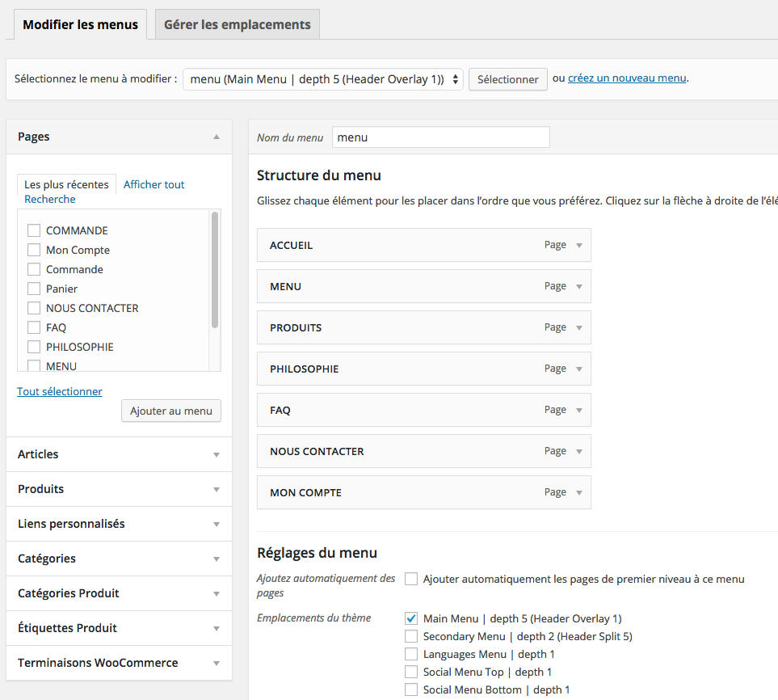The width and height of the screenshot is (778, 700).
Task: Check the Social Menu Top location
Action: coord(411,673)
